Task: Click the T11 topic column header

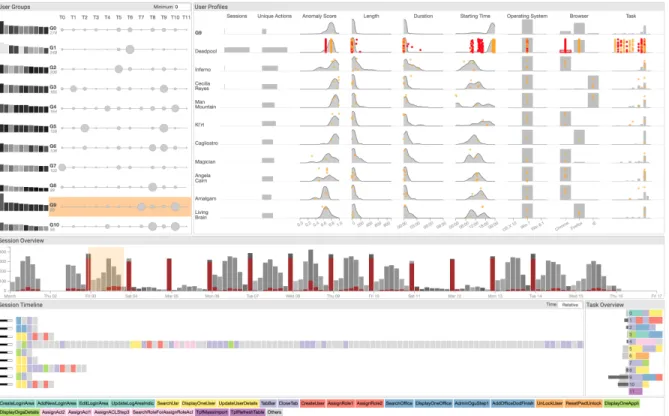Action: (x=186, y=17)
